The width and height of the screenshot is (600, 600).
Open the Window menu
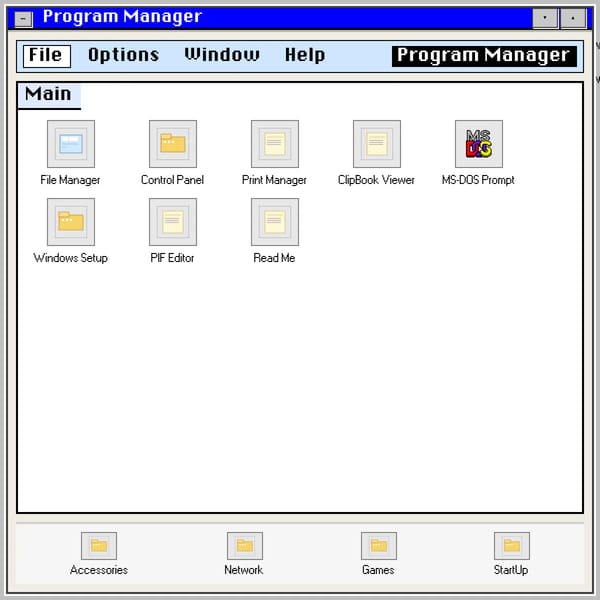click(222, 55)
